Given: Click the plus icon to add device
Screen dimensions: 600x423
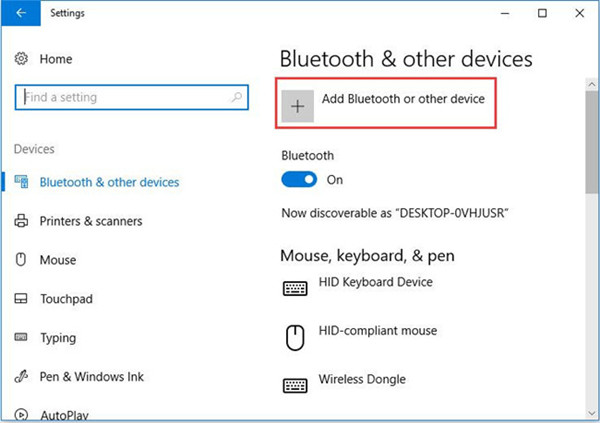Looking at the screenshot, I should pyautogui.click(x=297, y=106).
